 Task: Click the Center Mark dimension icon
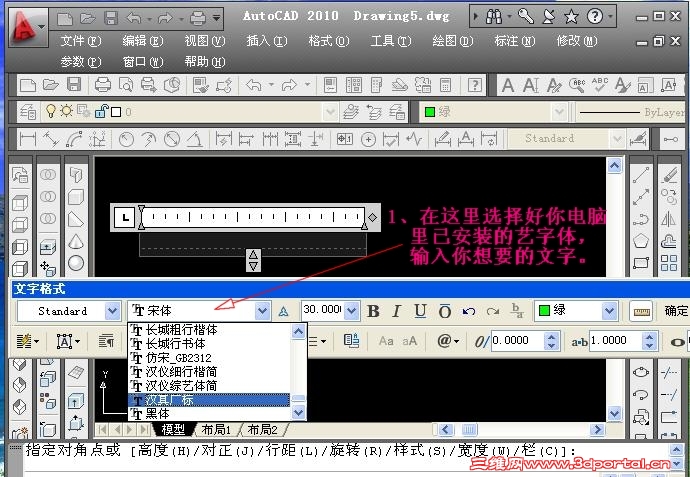[368, 139]
